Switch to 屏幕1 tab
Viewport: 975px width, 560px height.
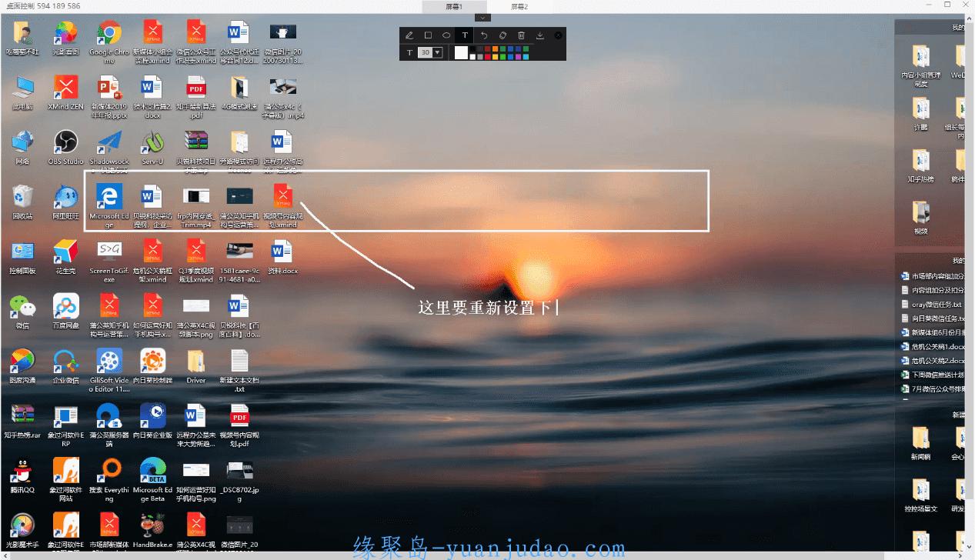(x=454, y=6)
